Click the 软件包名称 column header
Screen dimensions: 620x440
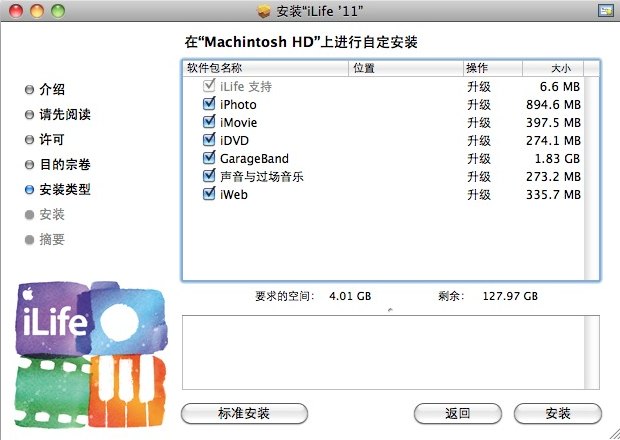(x=266, y=68)
